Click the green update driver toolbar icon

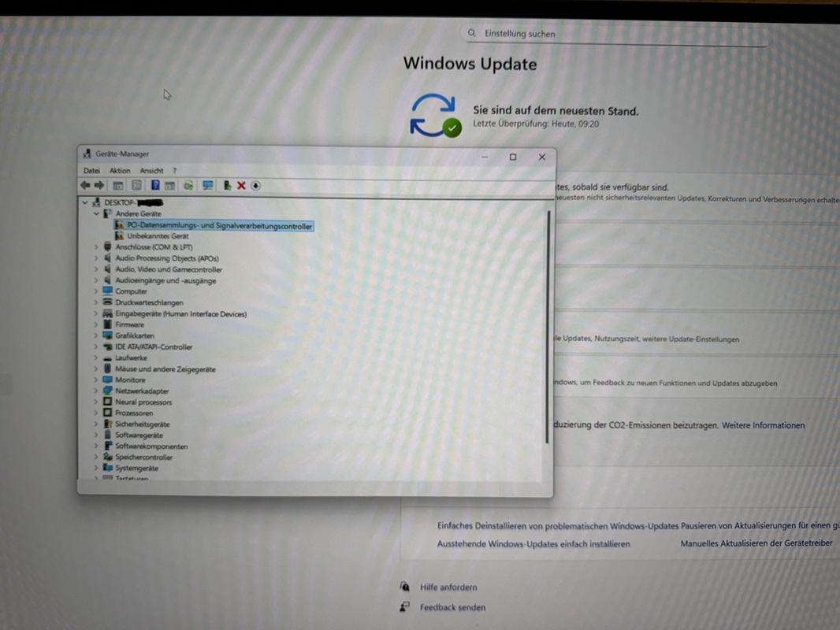click(x=227, y=185)
